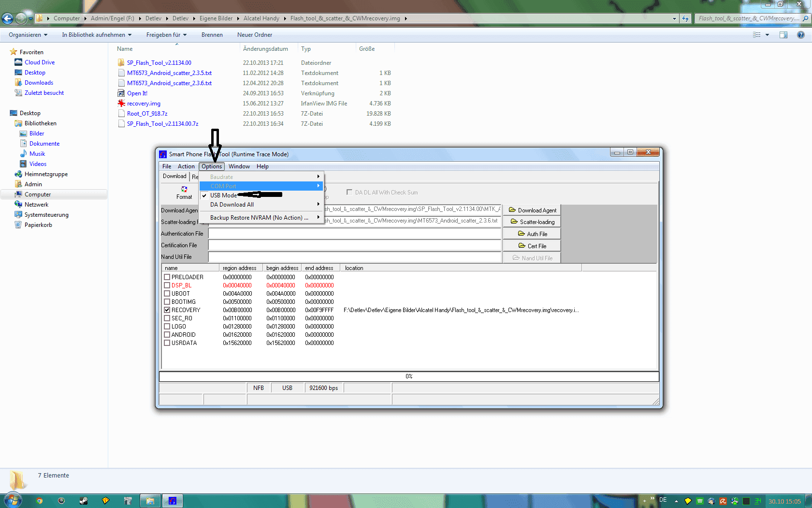Expand Backup Restore NVRAM submenu arrow
812x508 pixels.
(318, 217)
